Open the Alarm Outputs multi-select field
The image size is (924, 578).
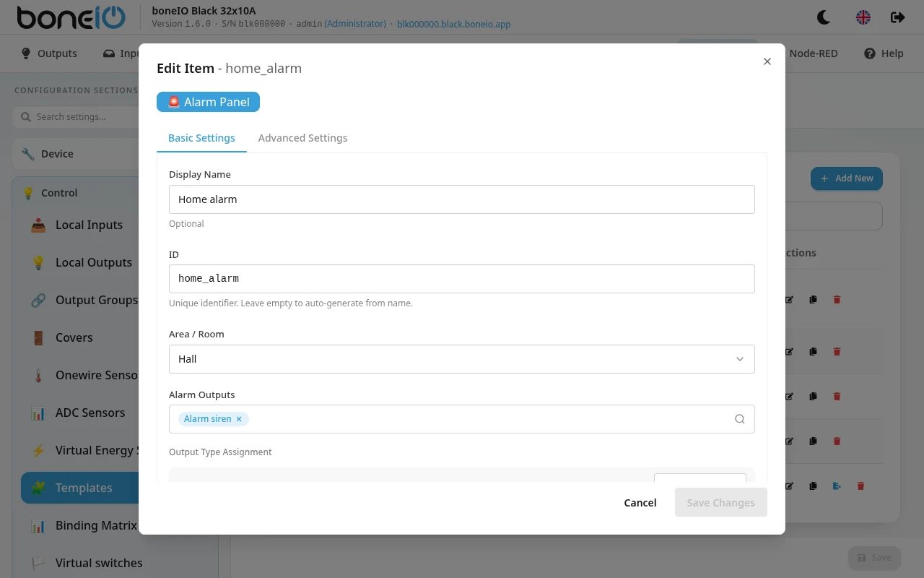462,419
